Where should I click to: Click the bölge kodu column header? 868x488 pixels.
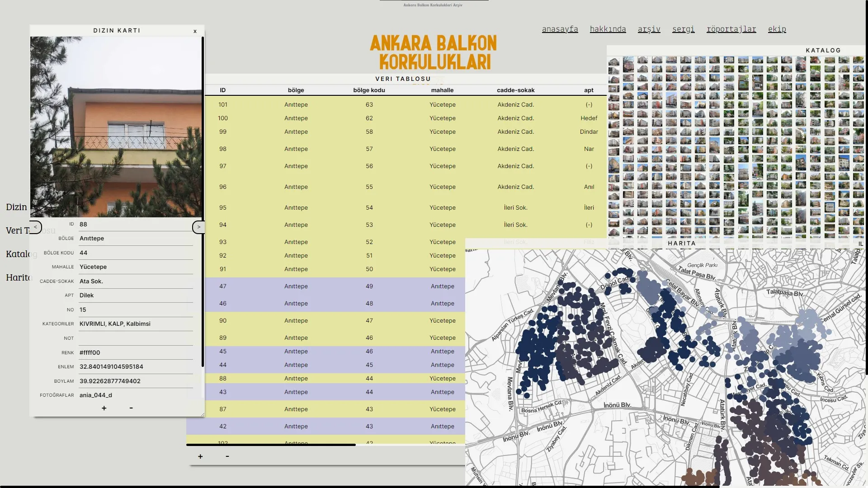point(369,90)
